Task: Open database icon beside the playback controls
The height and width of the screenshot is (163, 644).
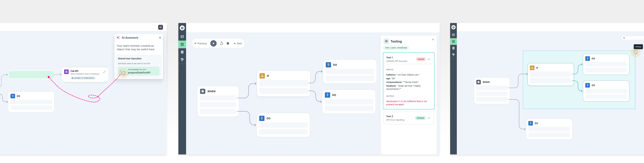Action: point(182,52)
